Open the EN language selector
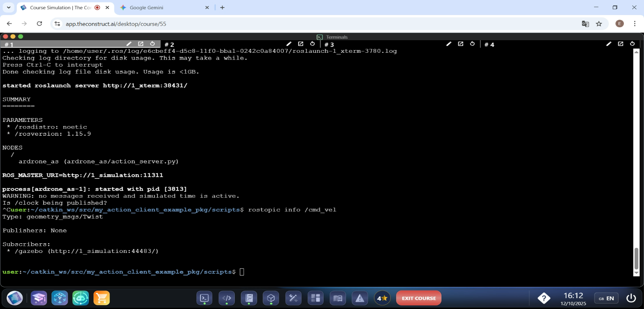 point(606,298)
